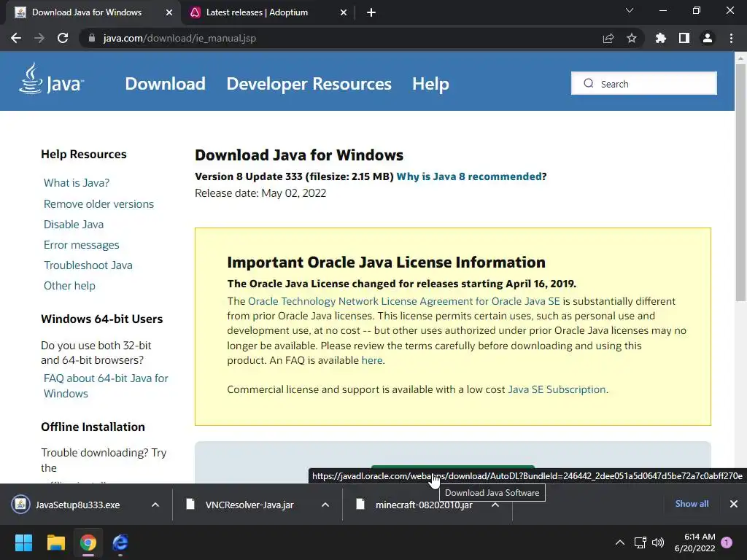The image size is (747, 560).
Task: Open Error messages link
Action: [82, 245]
